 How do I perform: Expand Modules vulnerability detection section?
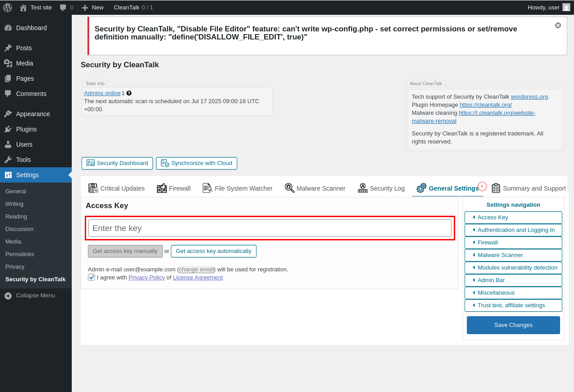click(x=513, y=268)
